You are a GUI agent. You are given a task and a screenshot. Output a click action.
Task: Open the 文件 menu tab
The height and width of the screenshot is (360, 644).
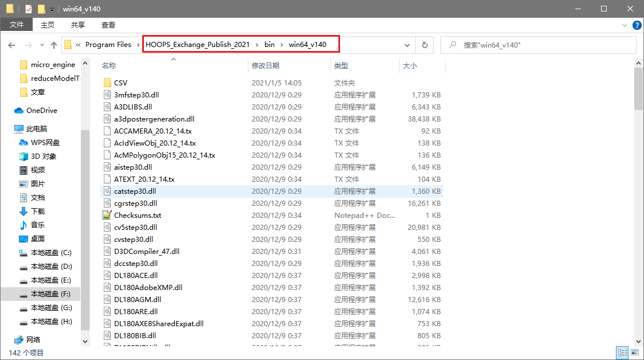(17, 25)
